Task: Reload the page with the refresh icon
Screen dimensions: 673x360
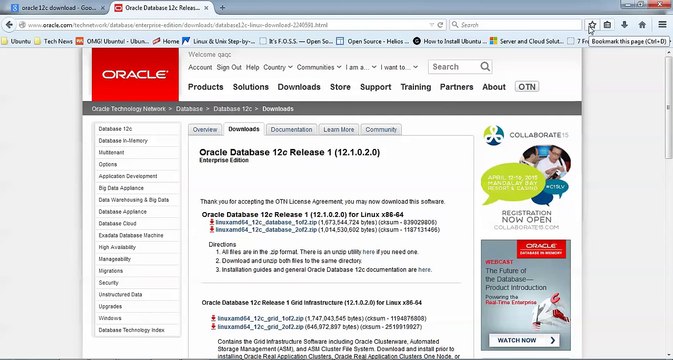Action: pos(440,25)
